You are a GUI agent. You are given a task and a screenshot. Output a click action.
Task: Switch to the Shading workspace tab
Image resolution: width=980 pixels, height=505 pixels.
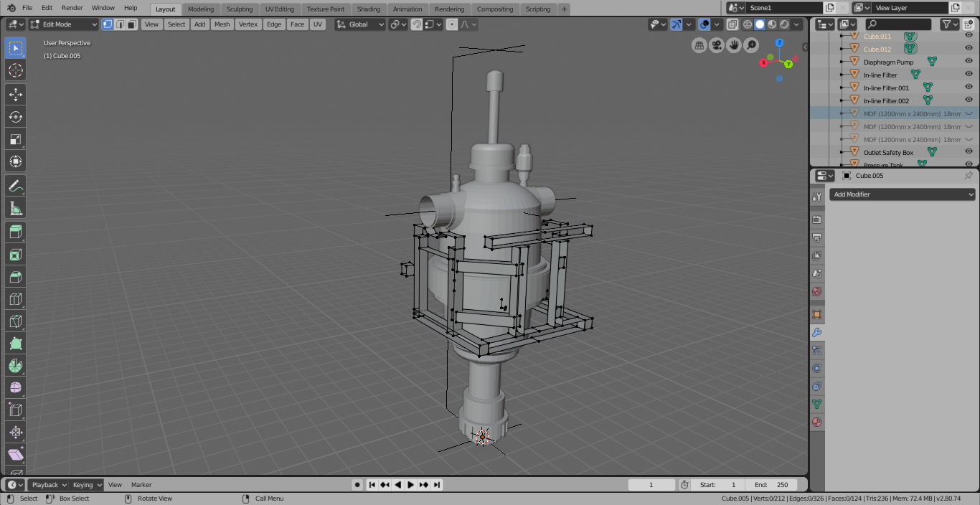coord(368,9)
